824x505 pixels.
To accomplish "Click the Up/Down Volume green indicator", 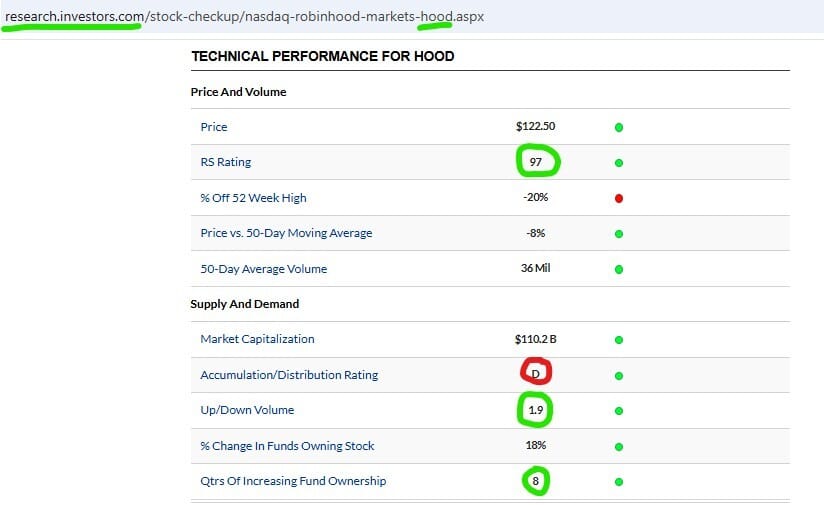I will tap(619, 411).
